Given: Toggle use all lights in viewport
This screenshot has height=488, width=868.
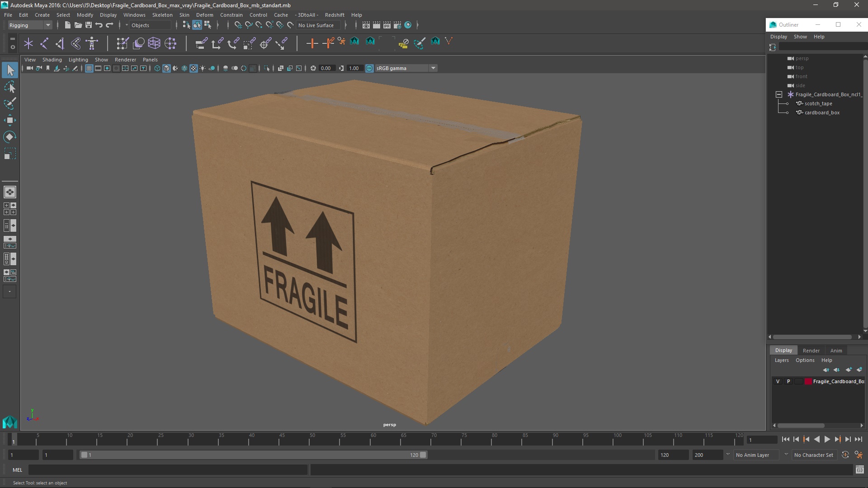Looking at the screenshot, I should click(203, 68).
